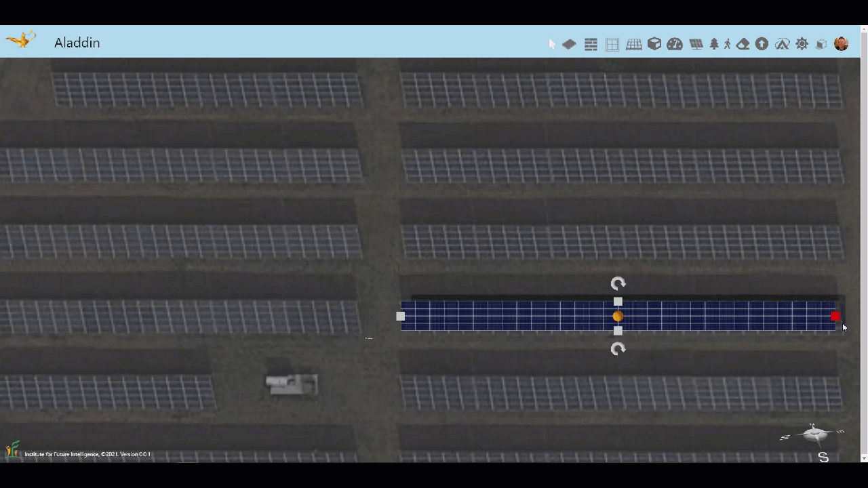
Task: Click the Roof grid tool
Action: click(634, 44)
